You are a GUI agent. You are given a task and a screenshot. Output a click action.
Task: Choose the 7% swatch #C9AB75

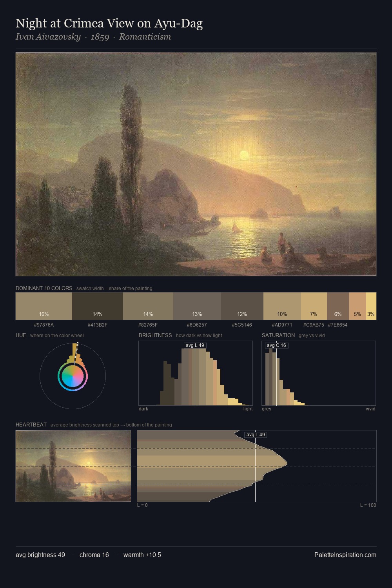[314, 306]
